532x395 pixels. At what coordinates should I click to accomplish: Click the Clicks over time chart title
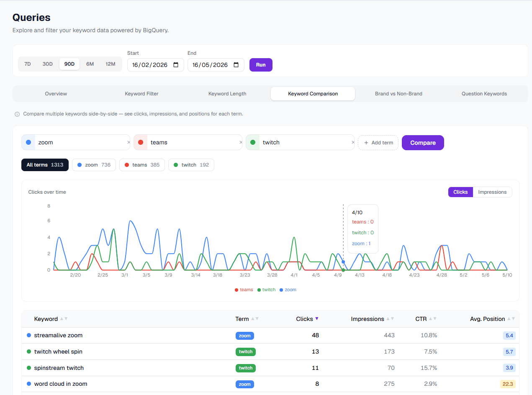[47, 192]
